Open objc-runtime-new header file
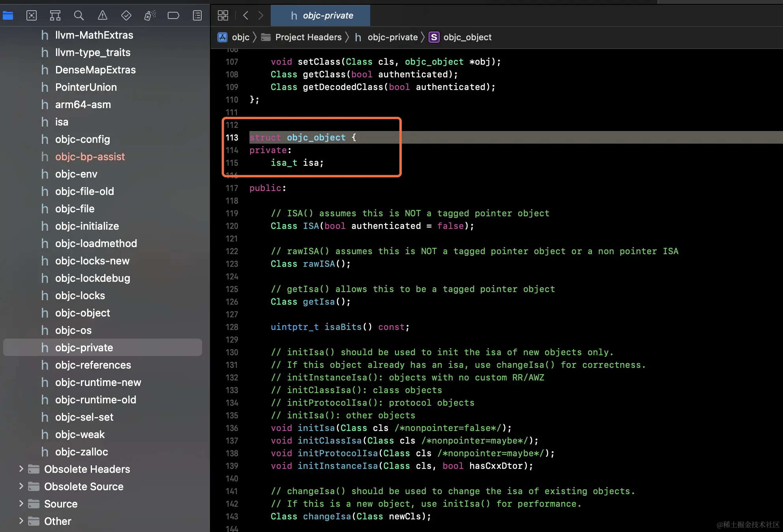The image size is (783, 532). [x=98, y=382]
